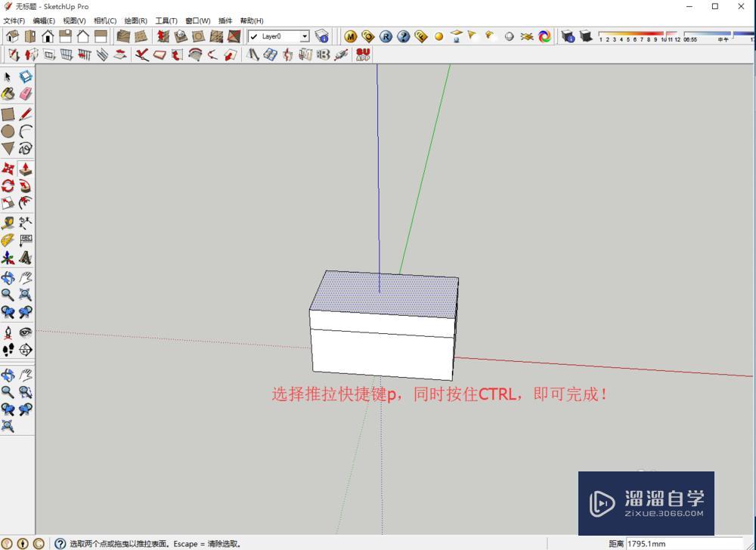Pick the Paint Bucket tool
The image size is (756, 550).
coord(8,94)
